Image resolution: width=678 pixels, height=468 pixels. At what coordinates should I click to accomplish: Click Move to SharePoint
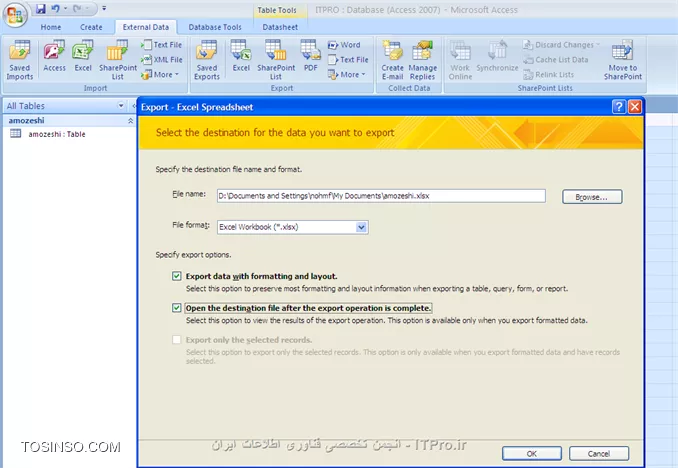coord(623,60)
